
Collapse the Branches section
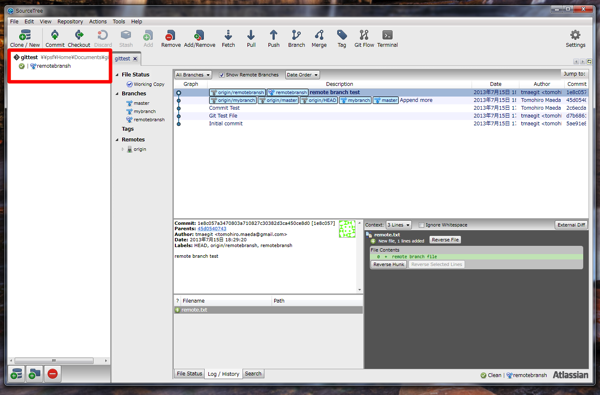(x=117, y=94)
